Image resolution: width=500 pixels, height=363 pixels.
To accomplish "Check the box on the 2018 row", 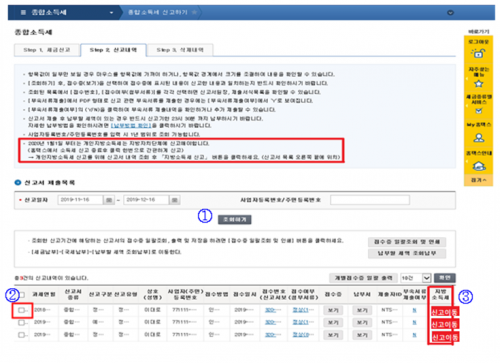I will pyautogui.click(x=22, y=310).
